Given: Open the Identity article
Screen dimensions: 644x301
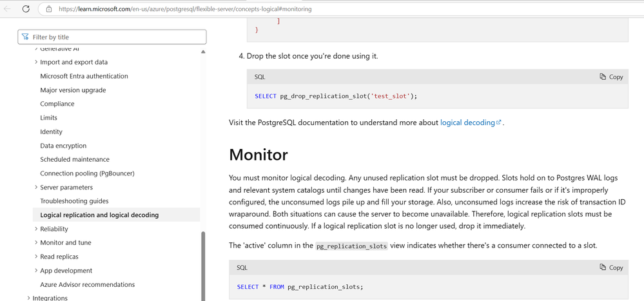Looking at the screenshot, I should pyautogui.click(x=52, y=132).
